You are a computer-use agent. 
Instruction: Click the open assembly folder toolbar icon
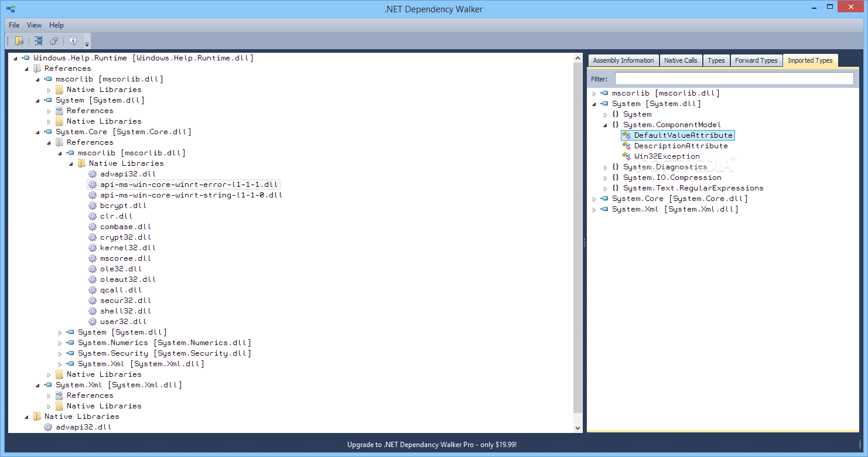click(19, 41)
